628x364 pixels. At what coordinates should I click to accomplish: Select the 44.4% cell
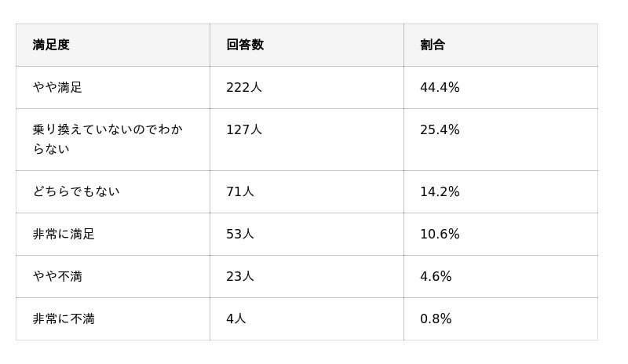point(440,87)
